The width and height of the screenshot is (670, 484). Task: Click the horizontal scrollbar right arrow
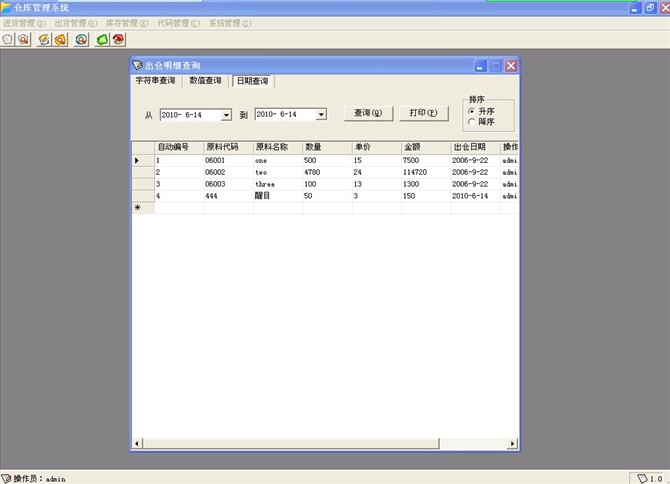click(512, 443)
